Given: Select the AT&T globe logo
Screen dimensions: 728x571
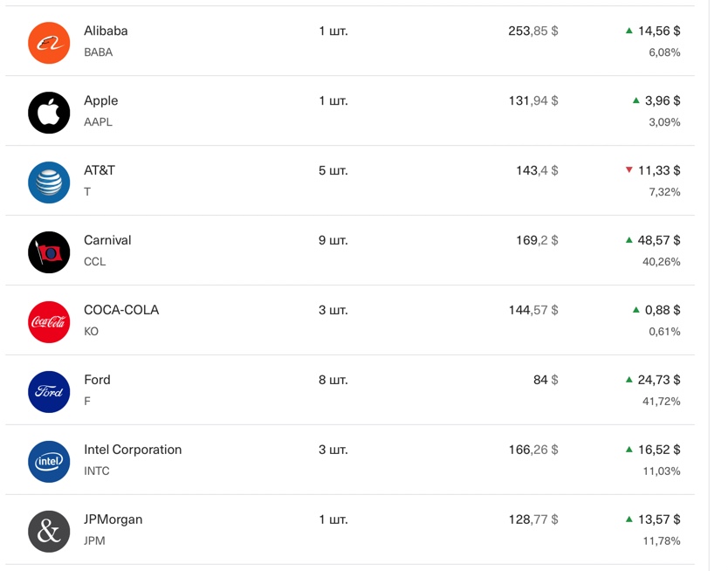Looking at the screenshot, I should pyautogui.click(x=49, y=182).
